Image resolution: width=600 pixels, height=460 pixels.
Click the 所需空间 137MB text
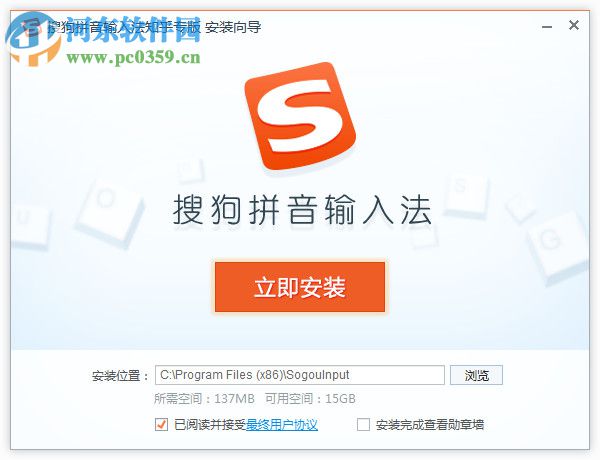click(204, 399)
